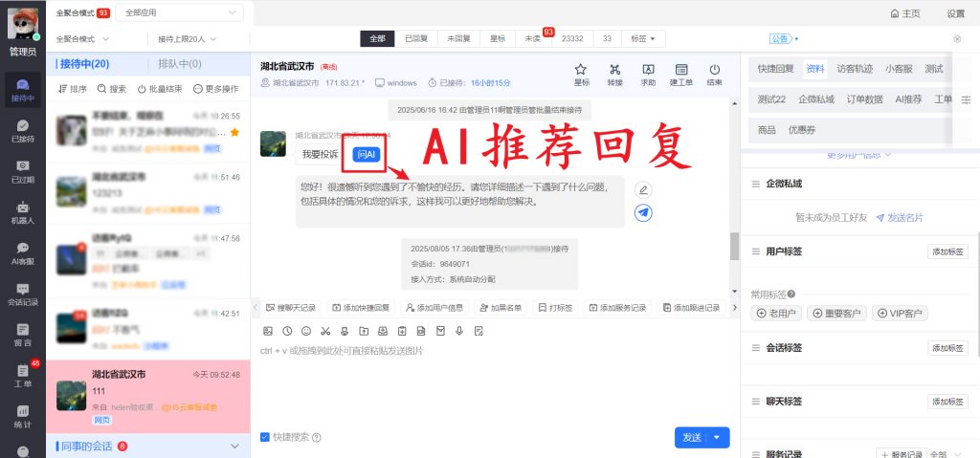Open send options arrow beside 发送
Image resolution: width=980 pixels, height=458 pixels.
point(719,437)
